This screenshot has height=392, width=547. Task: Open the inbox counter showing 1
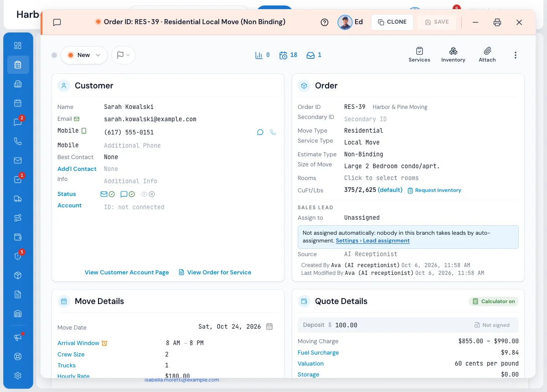(314, 55)
